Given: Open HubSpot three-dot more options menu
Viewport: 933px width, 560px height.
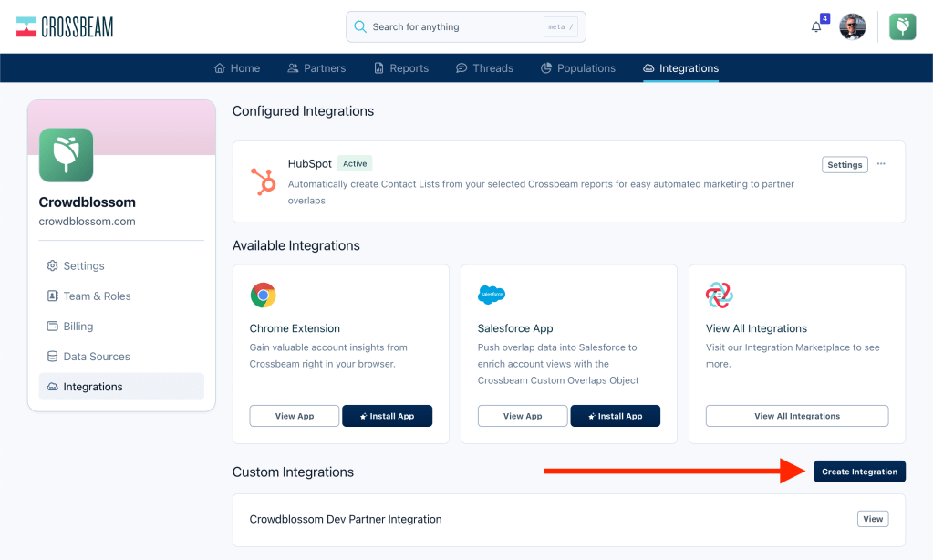Looking at the screenshot, I should point(881,164).
